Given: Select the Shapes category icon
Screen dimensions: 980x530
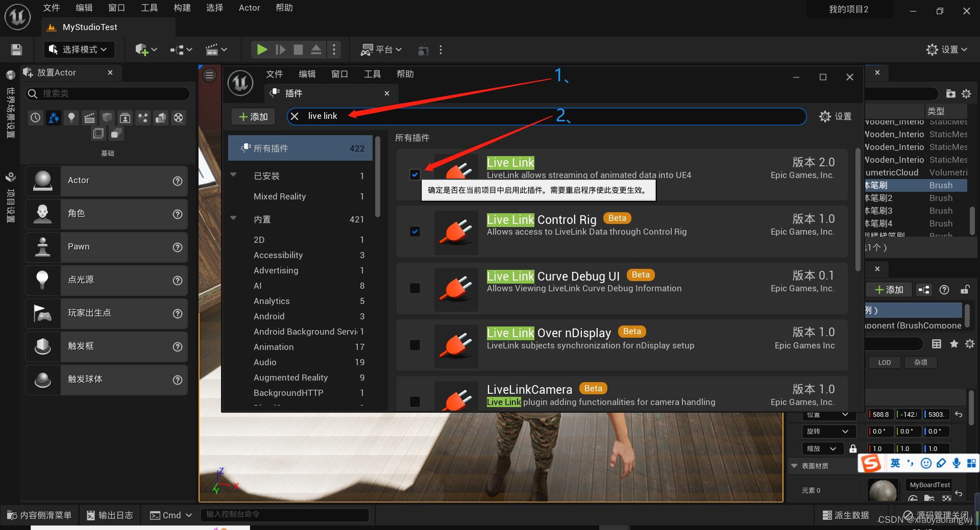Looking at the screenshot, I should click(x=107, y=118).
